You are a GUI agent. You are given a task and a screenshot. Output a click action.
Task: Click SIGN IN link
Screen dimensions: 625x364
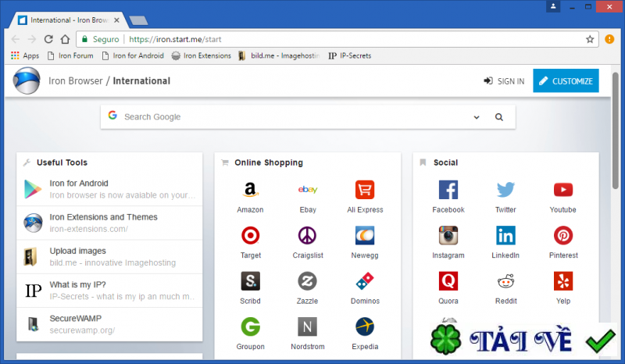(504, 81)
